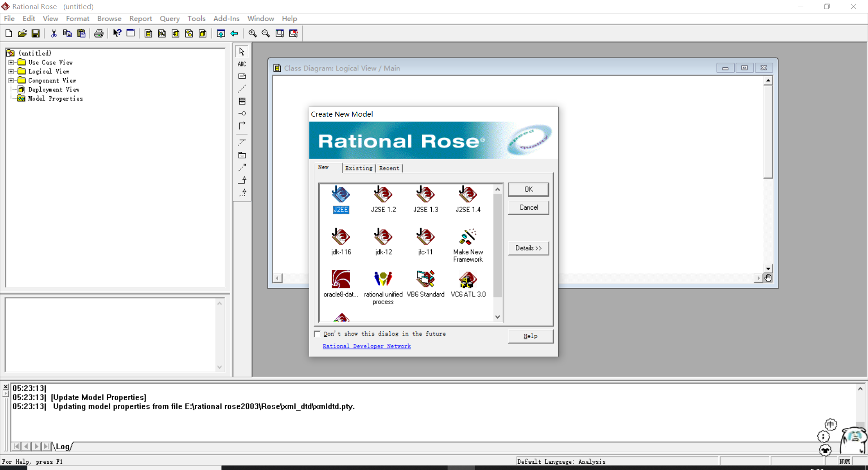Viewport: 868px width, 470px height.
Task: Expand the Logical View tree node
Action: pyautogui.click(x=11, y=71)
